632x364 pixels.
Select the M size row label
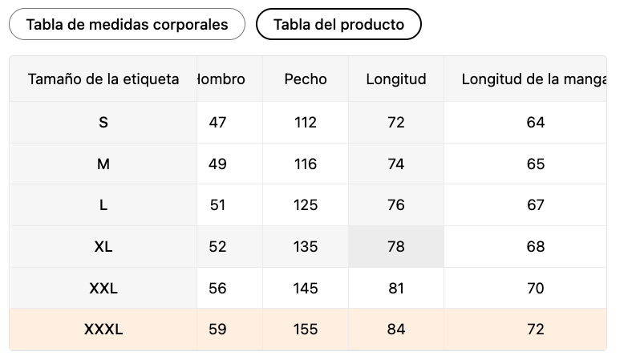click(x=103, y=164)
